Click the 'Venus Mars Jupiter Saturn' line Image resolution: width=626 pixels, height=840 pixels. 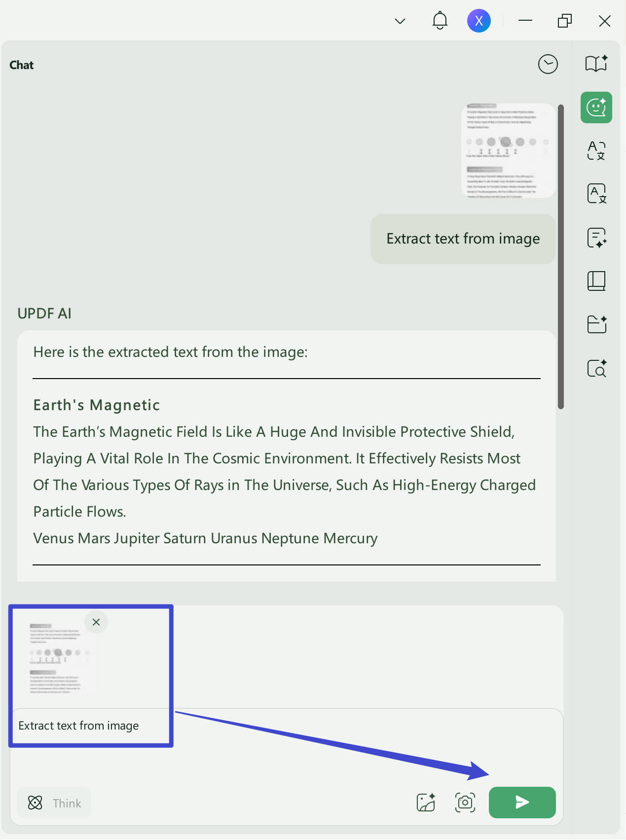[x=205, y=538]
